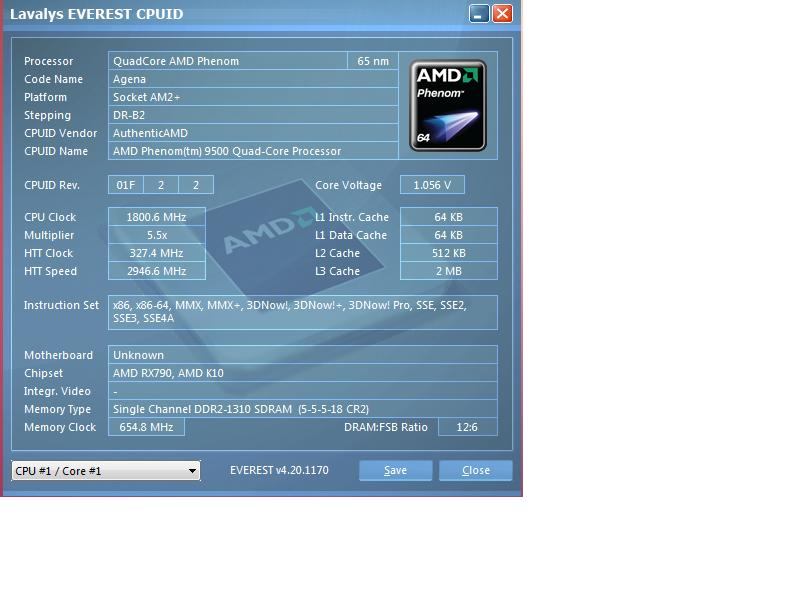Click the AMD Phenom 64 logo badge
The height and width of the screenshot is (600, 800).
click(448, 106)
